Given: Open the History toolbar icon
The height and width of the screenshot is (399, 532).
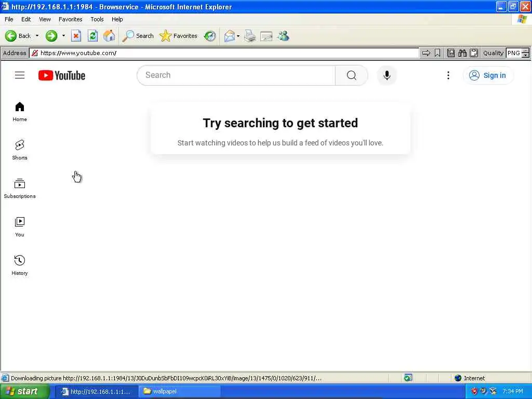Looking at the screenshot, I should point(210,36).
